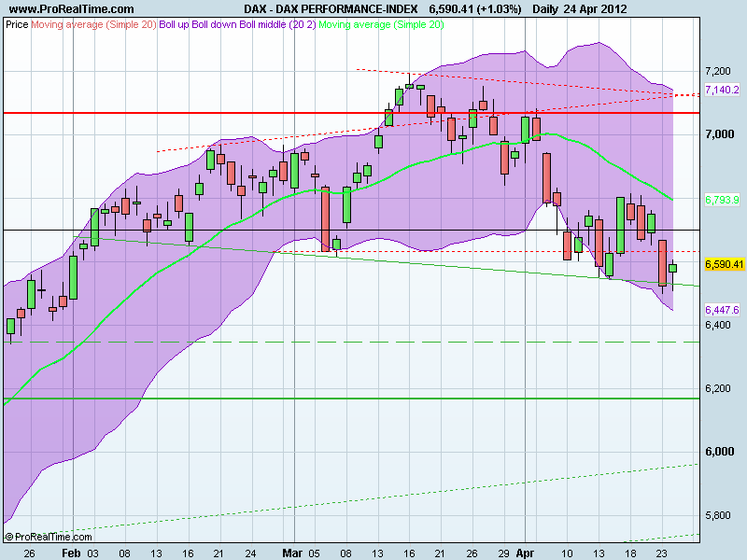Click the 6,000 price axis label

719,452
